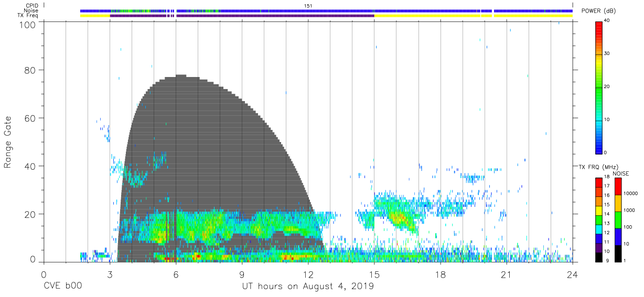
Task: Click the 12 tick on UT hours axis
Action: tap(308, 274)
